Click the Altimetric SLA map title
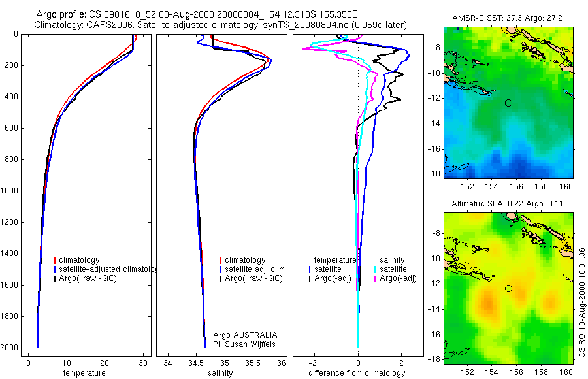 [508, 204]
